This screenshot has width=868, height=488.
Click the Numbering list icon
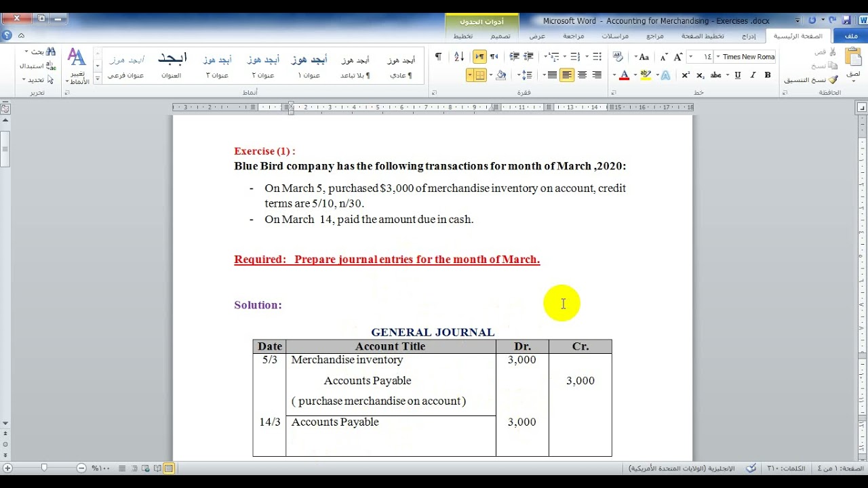[575, 57]
